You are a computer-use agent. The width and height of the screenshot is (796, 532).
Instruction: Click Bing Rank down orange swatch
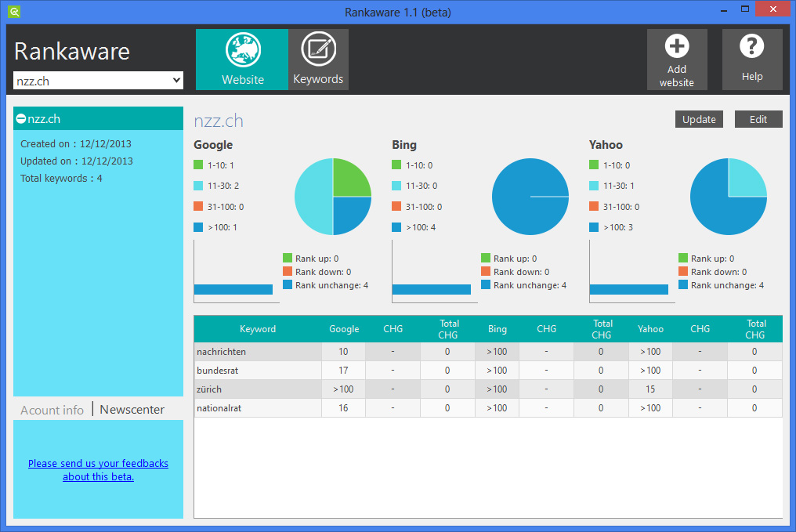pos(485,271)
